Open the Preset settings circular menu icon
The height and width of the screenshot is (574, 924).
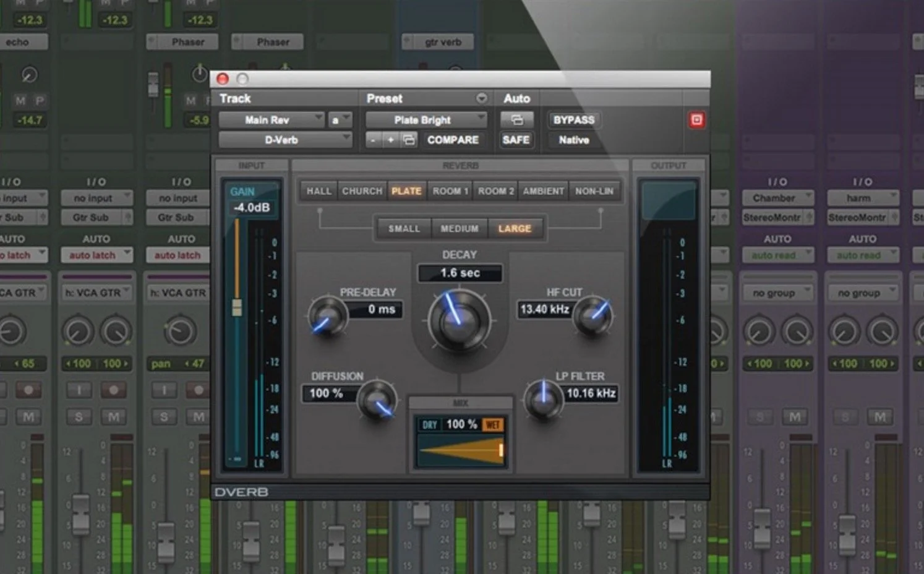[481, 98]
